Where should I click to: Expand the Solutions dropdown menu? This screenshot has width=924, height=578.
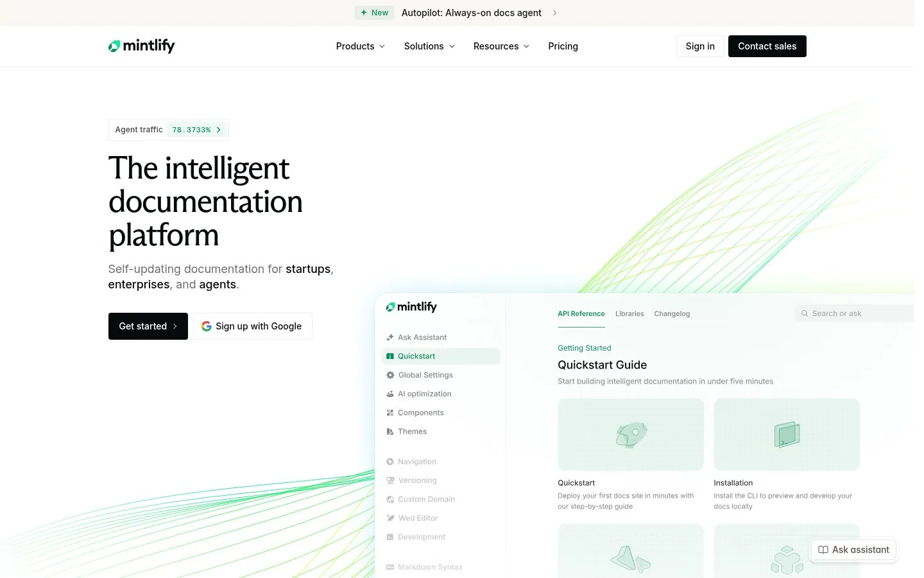click(x=429, y=46)
